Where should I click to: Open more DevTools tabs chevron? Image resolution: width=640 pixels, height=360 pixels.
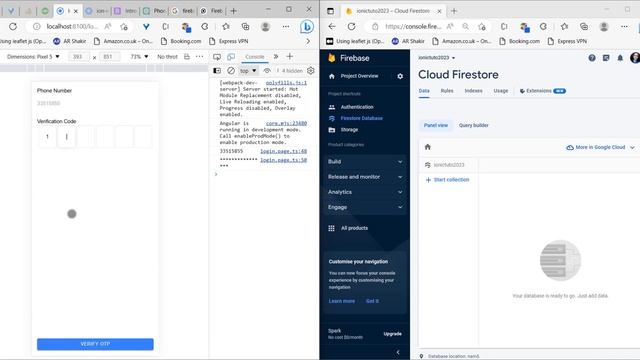[276, 57]
